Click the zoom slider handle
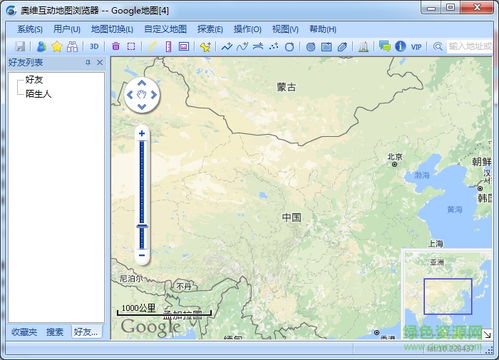 click(x=142, y=226)
